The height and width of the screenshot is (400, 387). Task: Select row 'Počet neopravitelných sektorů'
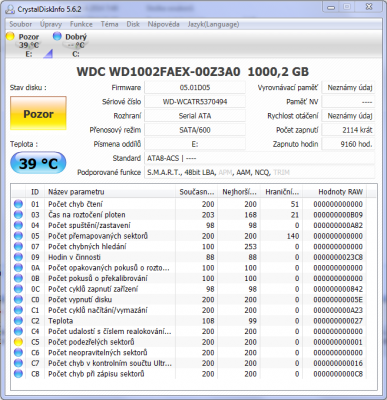[x=189, y=353]
